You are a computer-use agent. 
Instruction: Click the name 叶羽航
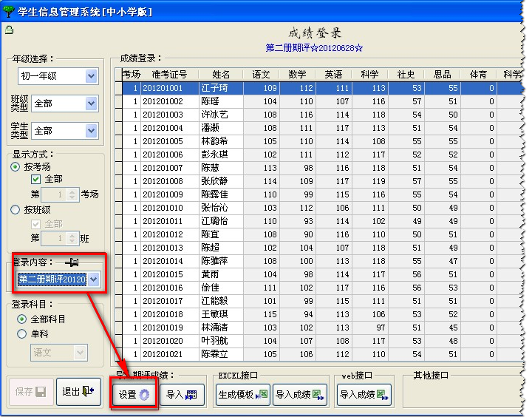coord(214,341)
